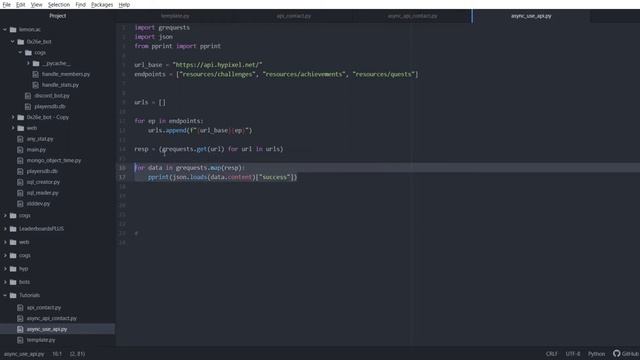The image size is (640, 360).
Task: Open the Selection menu
Action: point(59,4)
